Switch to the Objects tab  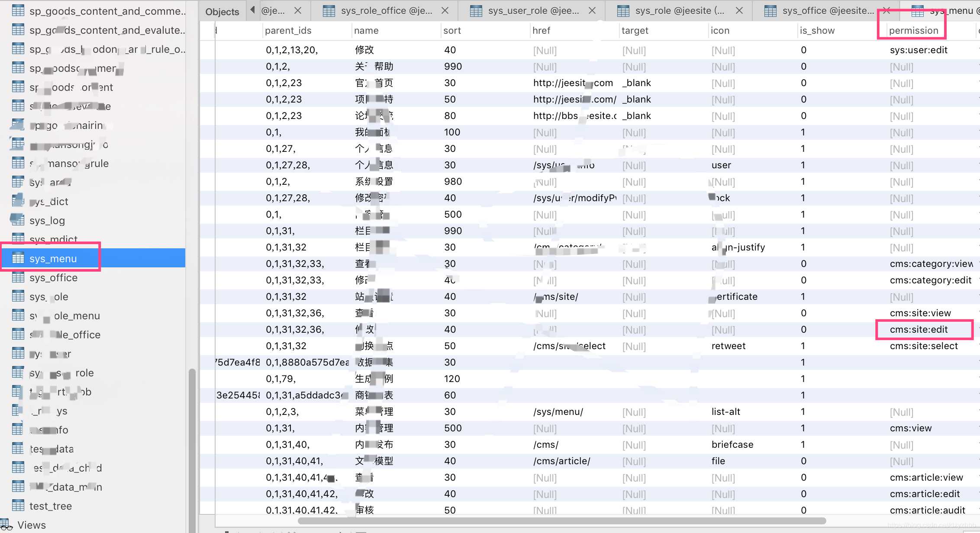pyautogui.click(x=222, y=12)
